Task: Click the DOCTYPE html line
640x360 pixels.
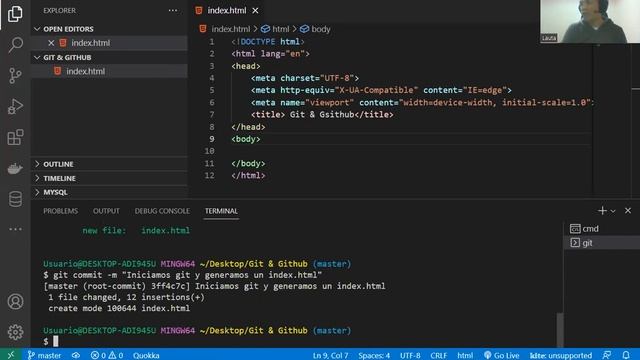Action: pyautogui.click(x=268, y=42)
